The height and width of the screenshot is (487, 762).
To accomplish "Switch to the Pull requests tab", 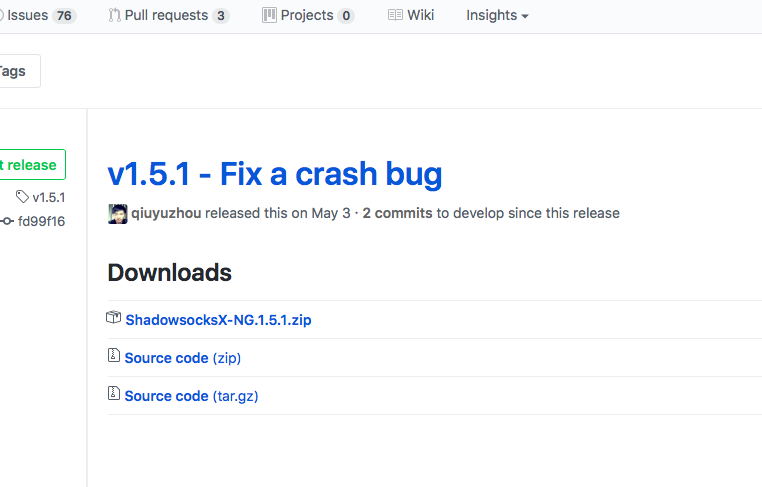I will pos(167,16).
